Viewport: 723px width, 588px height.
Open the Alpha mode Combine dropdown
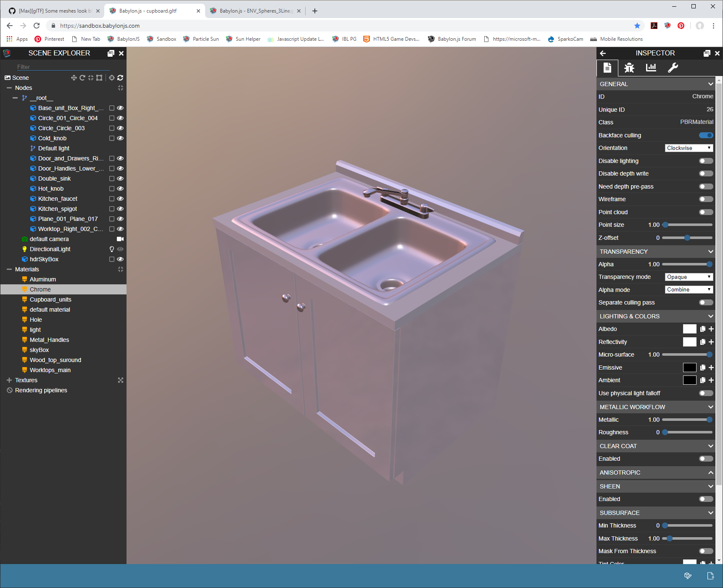pyautogui.click(x=689, y=290)
